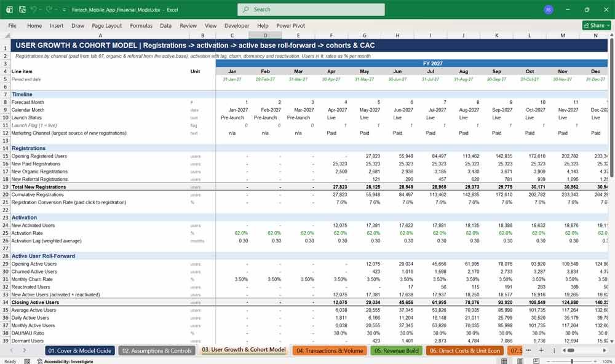Switch to the Developer ribbon tab
615x364 pixels.
[x=237, y=25]
